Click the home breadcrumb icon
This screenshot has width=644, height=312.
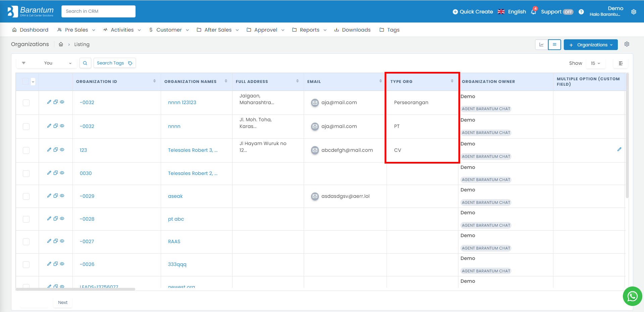coord(61,44)
